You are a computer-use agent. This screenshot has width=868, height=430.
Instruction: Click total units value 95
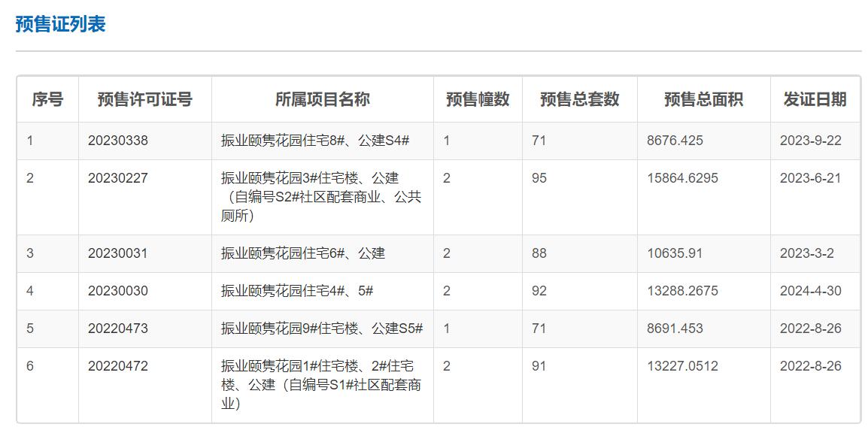[539, 178]
